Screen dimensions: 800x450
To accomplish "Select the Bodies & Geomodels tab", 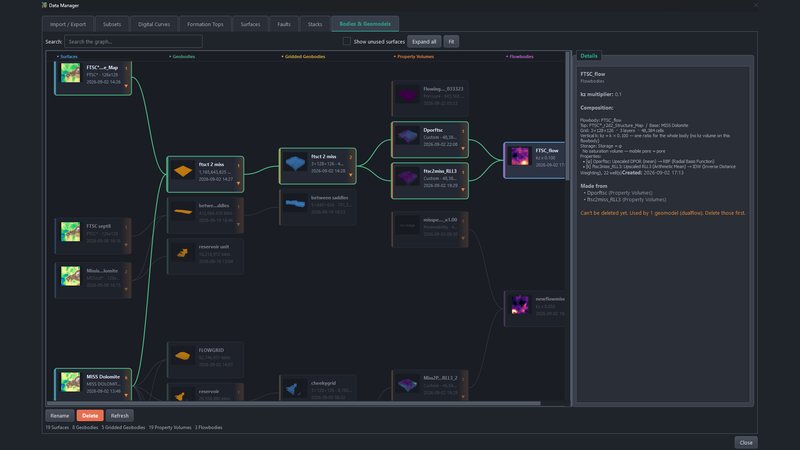I will (365, 24).
